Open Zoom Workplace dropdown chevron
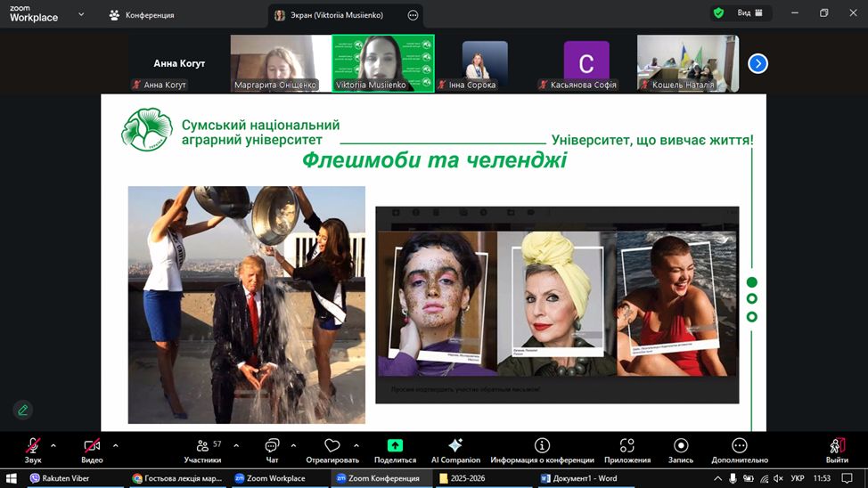868x488 pixels. tap(82, 14)
